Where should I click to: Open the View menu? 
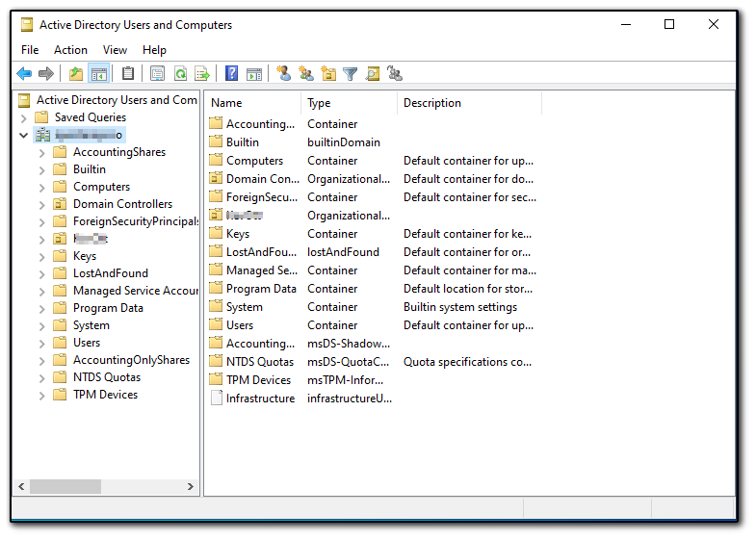point(115,50)
